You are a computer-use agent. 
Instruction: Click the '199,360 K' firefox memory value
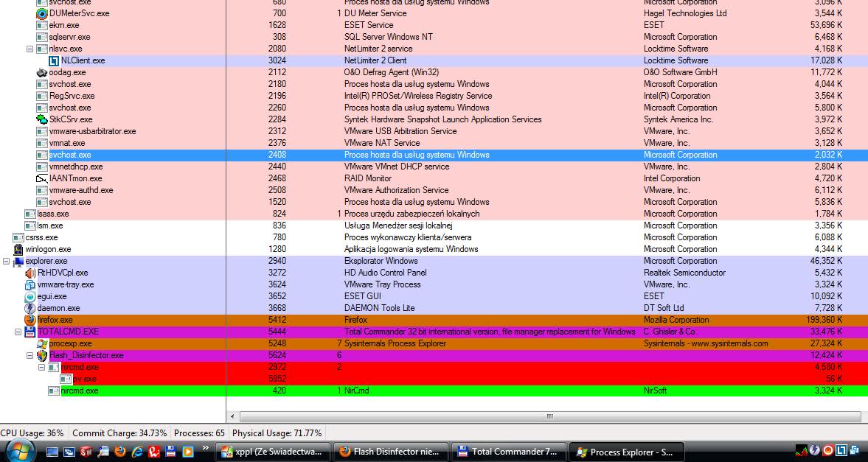(x=824, y=320)
